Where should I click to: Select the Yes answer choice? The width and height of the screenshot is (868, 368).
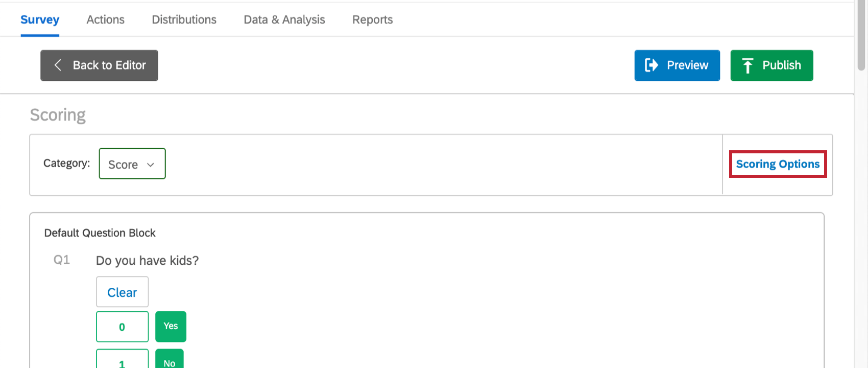(x=171, y=326)
